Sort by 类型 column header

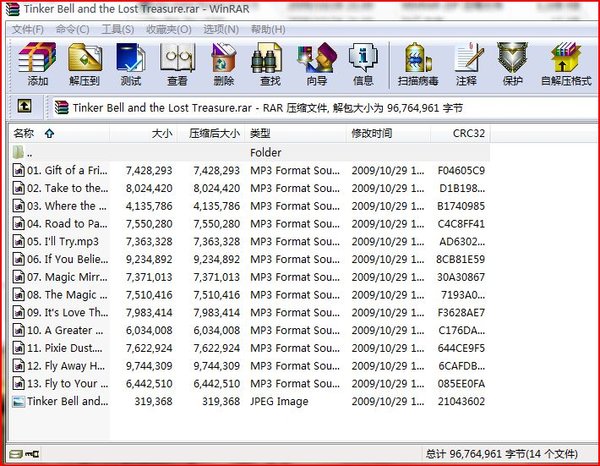coord(295,134)
